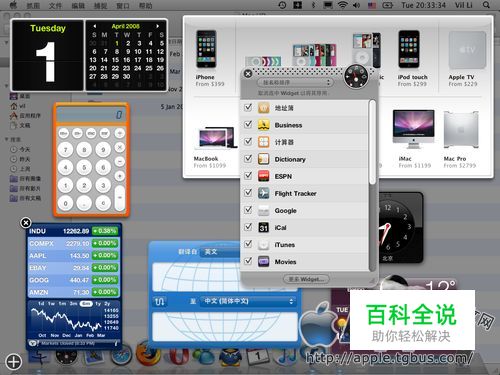Open the widget bar with plus button
Screen dimensions: 500x375
point(14,362)
